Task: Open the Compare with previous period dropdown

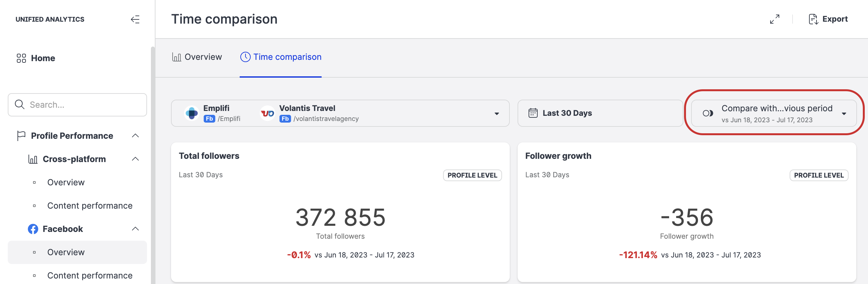Action: [844, 114]
